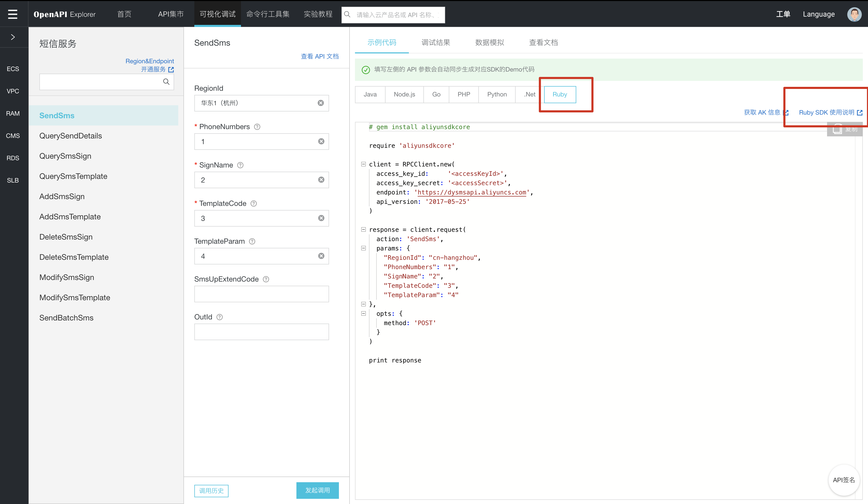The image size is (868, 504).
Task: Click the 发起调用 button
Action: [317, 490]
